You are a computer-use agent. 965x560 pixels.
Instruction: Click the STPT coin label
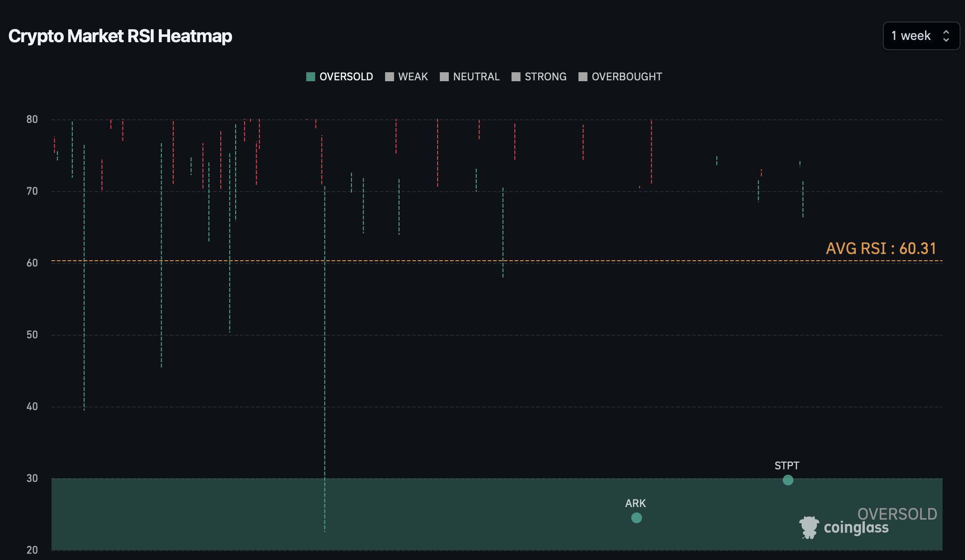[787, 466]
